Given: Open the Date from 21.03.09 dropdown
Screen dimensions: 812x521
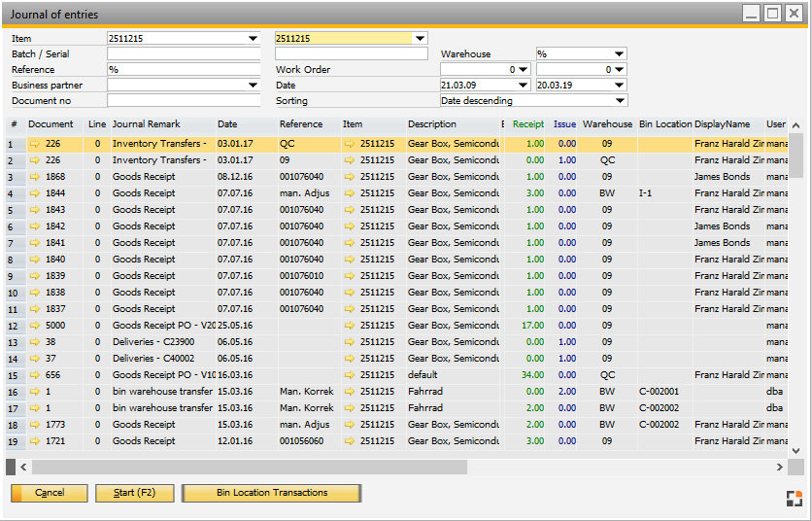Looking at the screenshot, I should [x=523, y=86].
